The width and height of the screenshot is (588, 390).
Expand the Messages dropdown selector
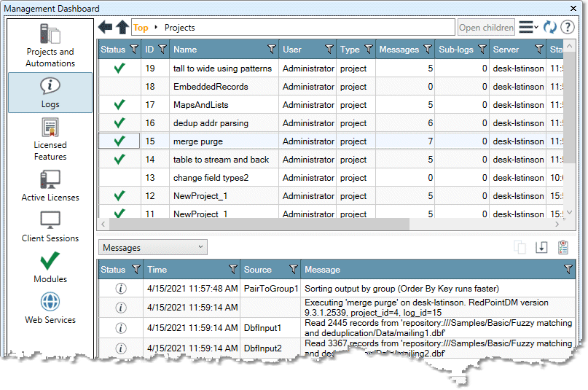(x=154, y=248)
